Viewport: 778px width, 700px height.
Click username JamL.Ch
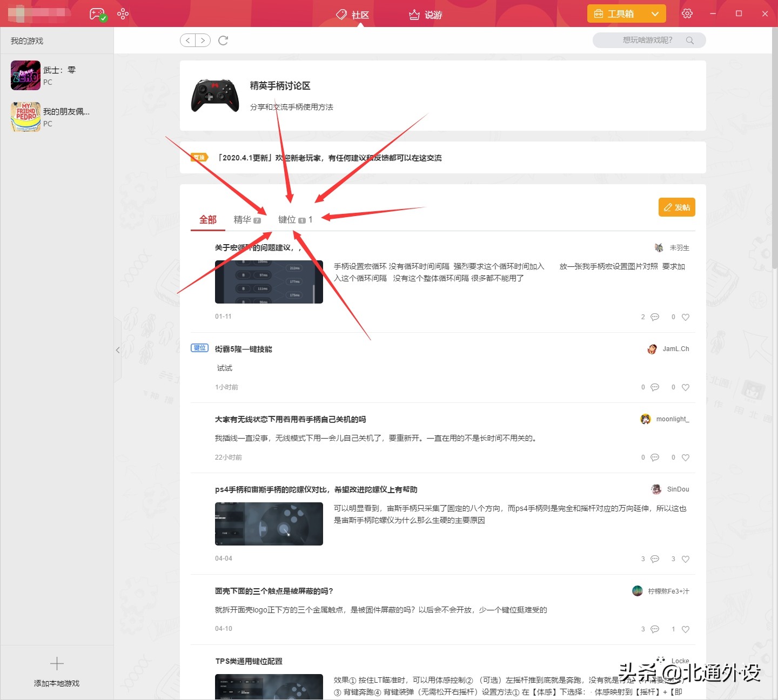(676, 349)
